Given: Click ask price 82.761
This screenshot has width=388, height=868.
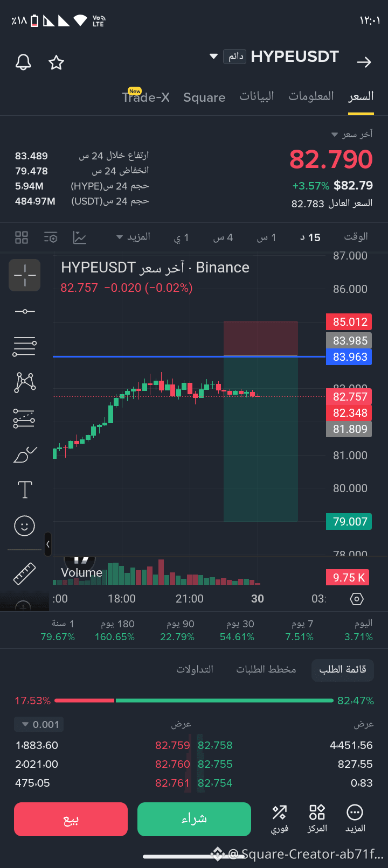Looking at the screenshot, I should tap(172, 783).
